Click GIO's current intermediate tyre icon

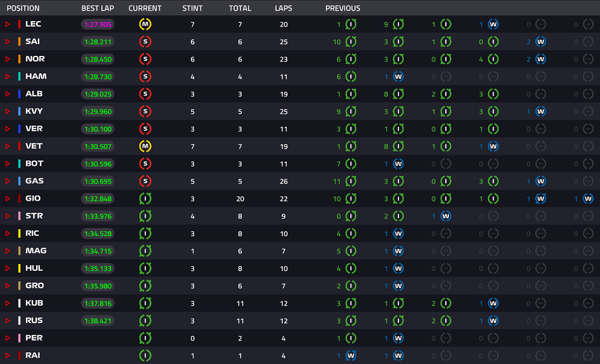tap(145, 198)
